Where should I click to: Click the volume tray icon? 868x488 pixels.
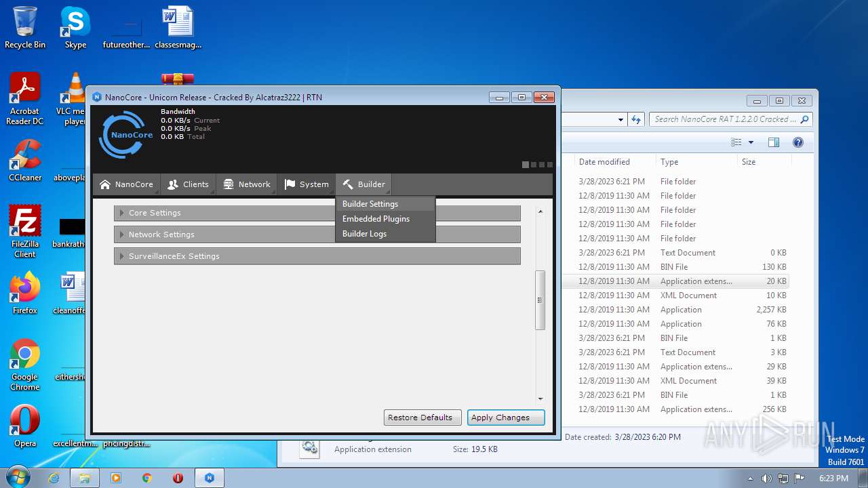pyautogui.click(x=767, y=478)
